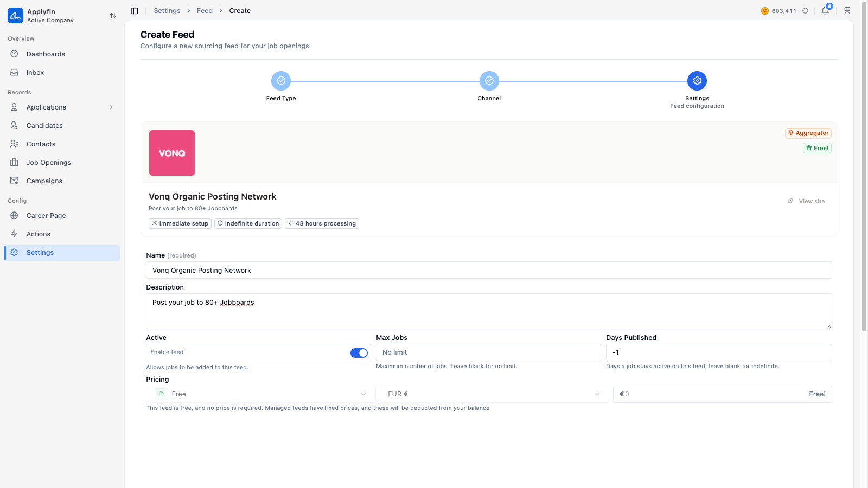This screenshot has height=488, width=868.
Task: Click the Career Page globe icon
Action: (15, 216)
